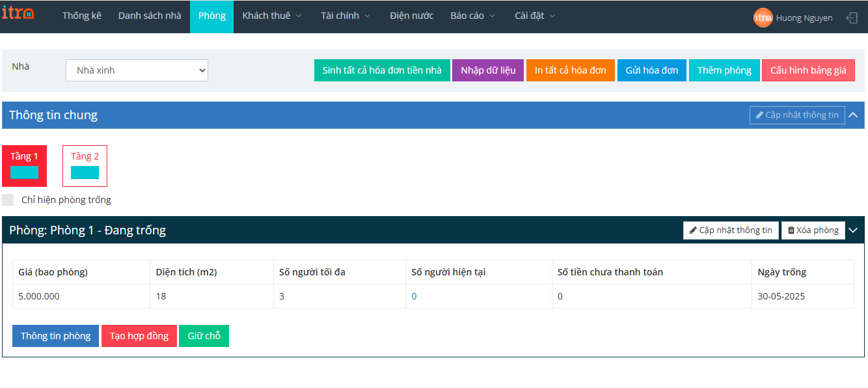Go to the Điện nước tab

pos(411,16)
